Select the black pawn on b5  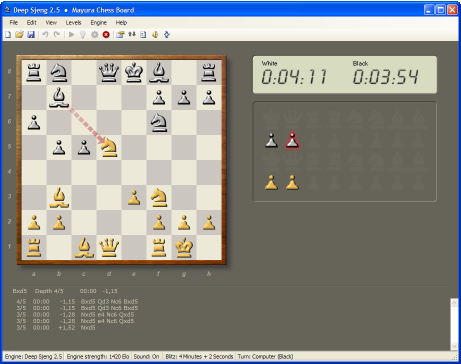(x=59, y=147)
